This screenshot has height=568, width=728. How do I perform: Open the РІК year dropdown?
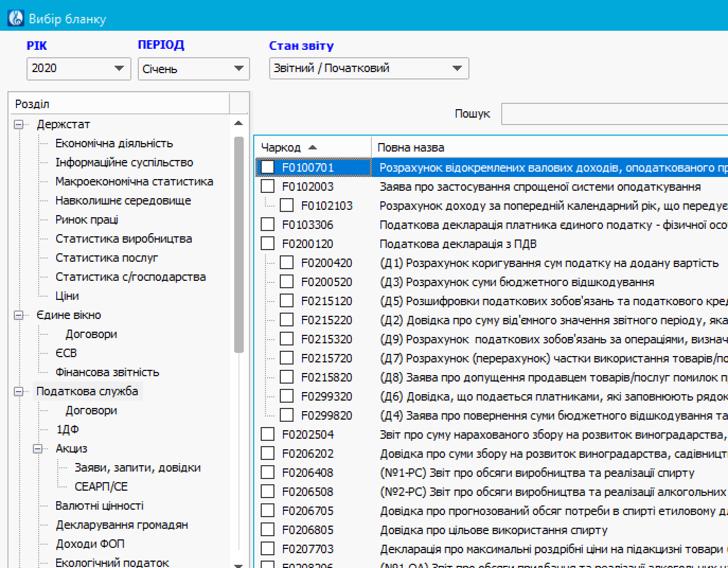[x=119, y=68]
